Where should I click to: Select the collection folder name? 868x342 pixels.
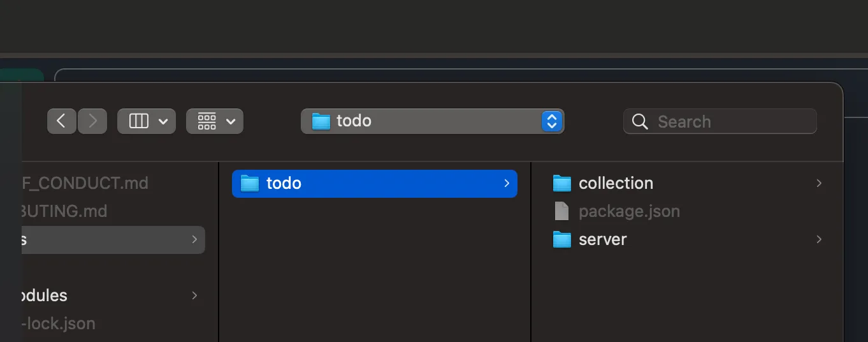point(616,184)
